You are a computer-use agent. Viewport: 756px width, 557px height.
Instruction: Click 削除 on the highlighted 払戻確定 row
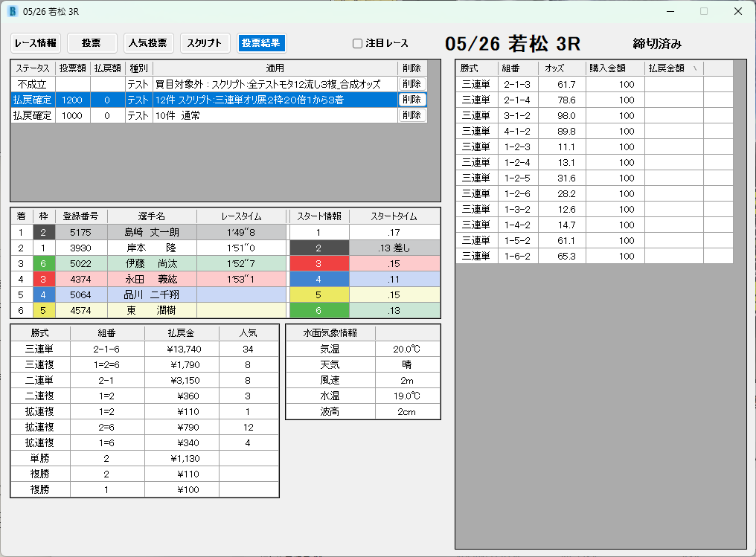(411, 99)
